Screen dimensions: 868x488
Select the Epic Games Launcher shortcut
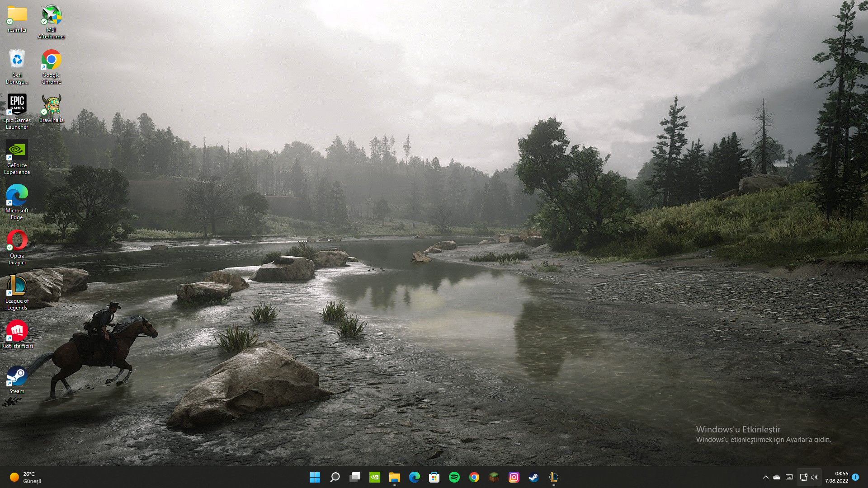pos(17,111)
